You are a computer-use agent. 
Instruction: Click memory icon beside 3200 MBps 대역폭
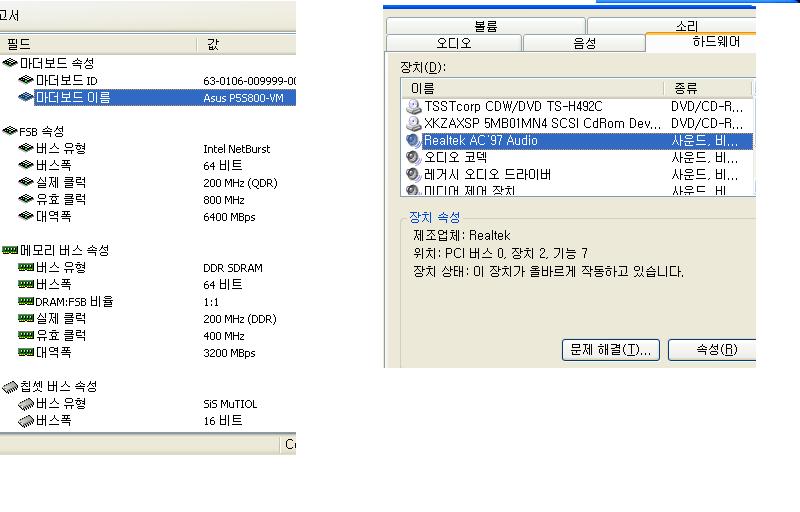26,352
